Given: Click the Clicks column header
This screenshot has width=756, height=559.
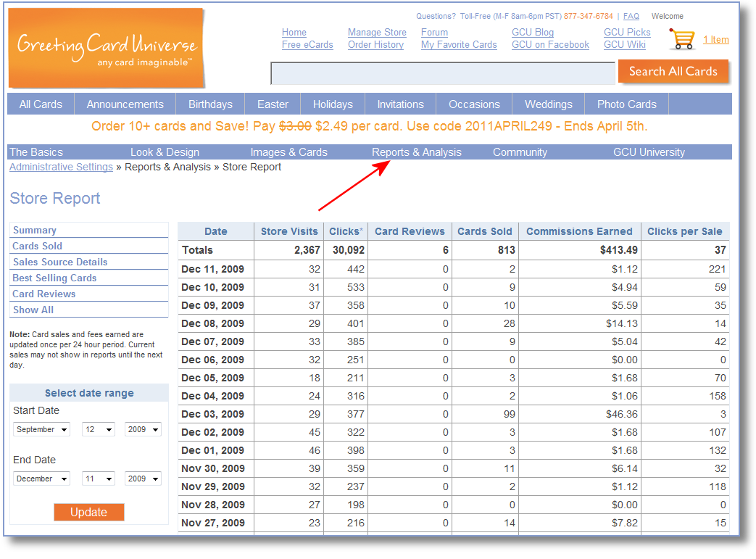Looking at the screenshot, I should 346,231.
